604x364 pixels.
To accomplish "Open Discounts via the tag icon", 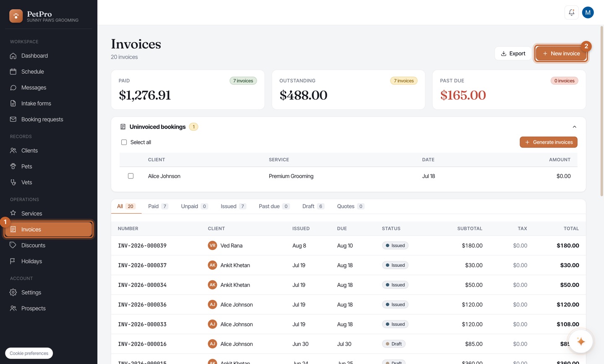I will tap(13, 245).
